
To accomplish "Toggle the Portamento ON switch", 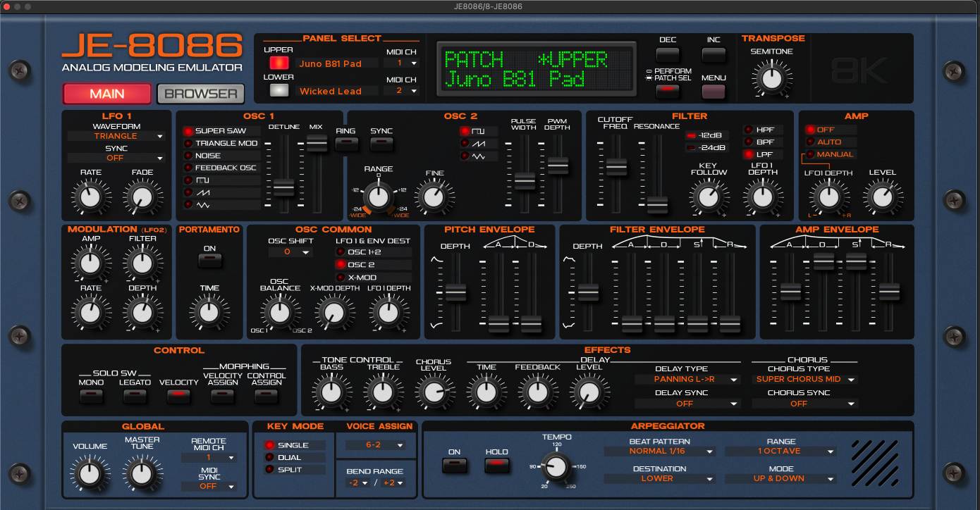I will click(x=209, y=260).
